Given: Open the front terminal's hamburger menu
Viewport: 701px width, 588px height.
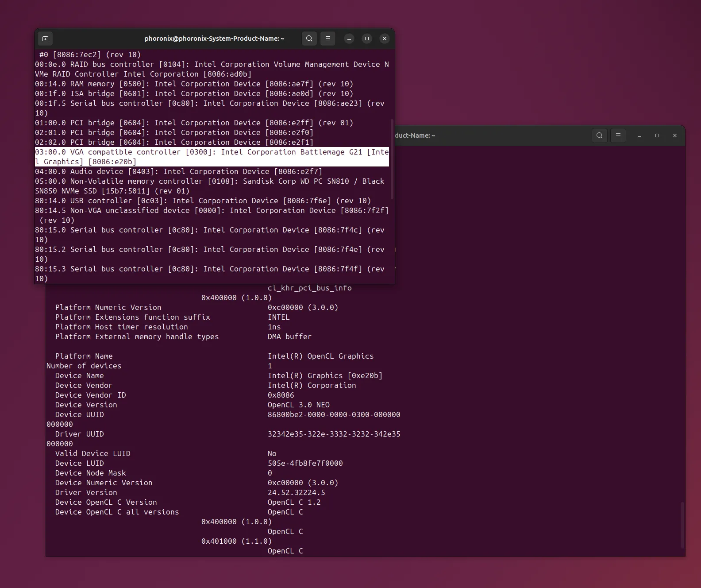Looking at the screenshot, I should pos(328,39).
